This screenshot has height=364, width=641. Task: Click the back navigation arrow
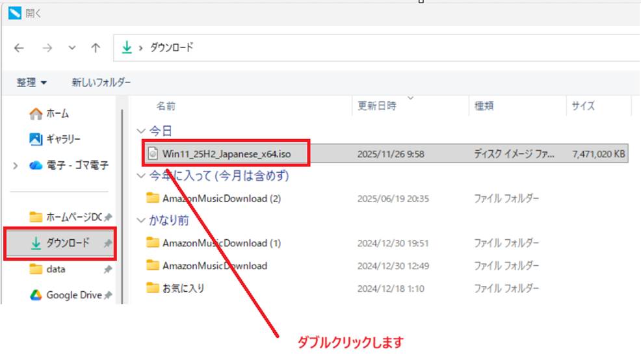[20, 47]
